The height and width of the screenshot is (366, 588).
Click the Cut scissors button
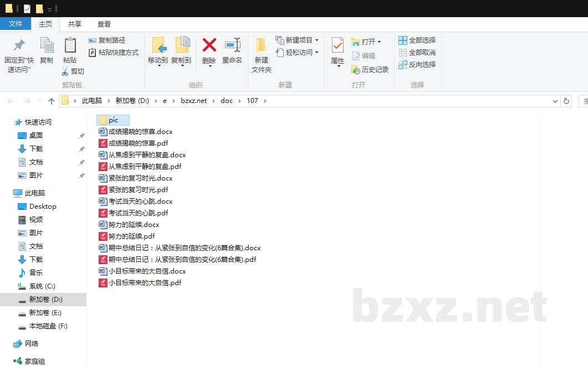(x=73, y=71)
